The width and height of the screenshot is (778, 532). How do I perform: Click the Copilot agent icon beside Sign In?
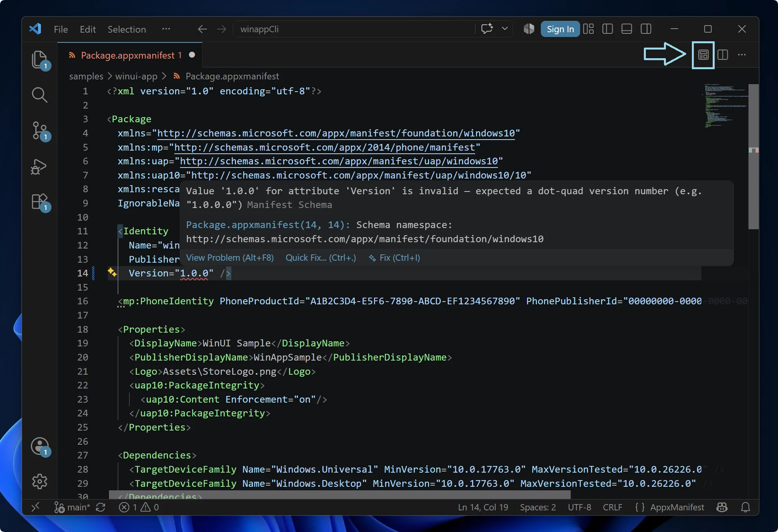coord(529,29)
